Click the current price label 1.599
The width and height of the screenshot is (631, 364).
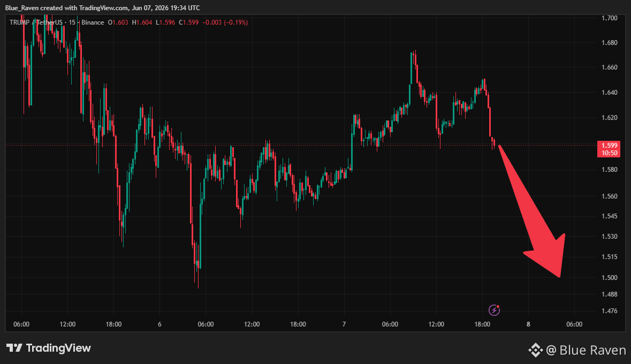point(610,146)
